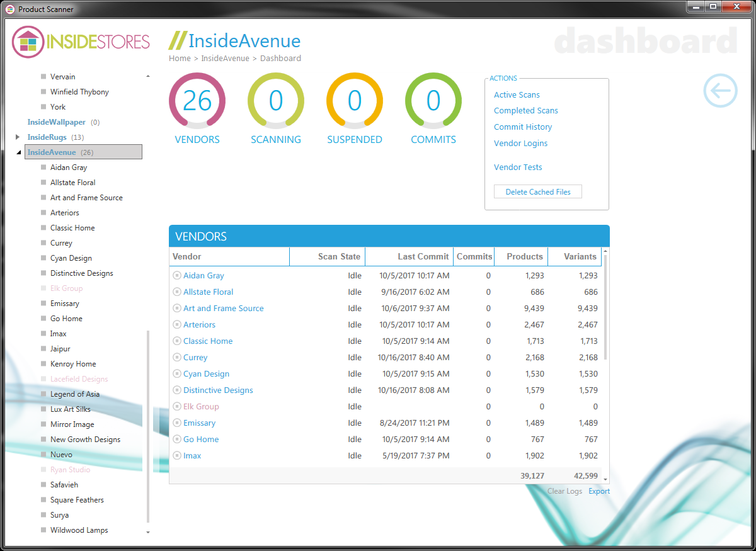Open the Commit History link
Screen dimensions: 756x551
point(523,127)
